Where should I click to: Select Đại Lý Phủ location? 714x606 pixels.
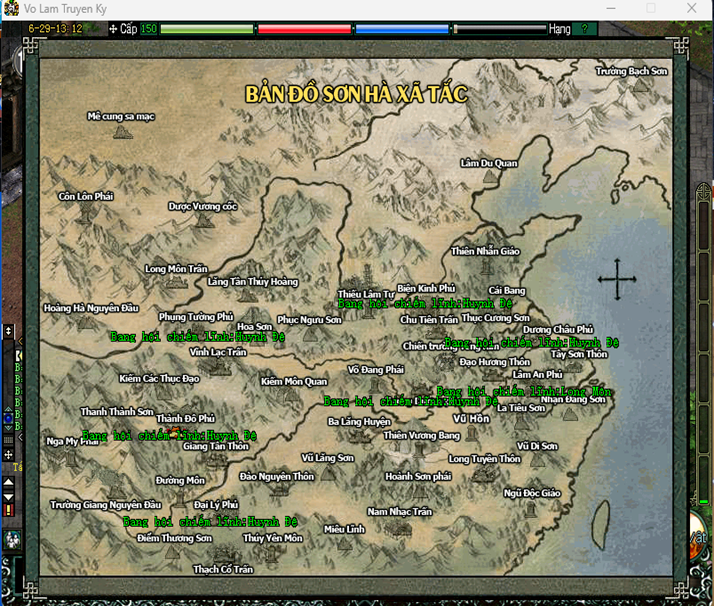pos(216,504)
